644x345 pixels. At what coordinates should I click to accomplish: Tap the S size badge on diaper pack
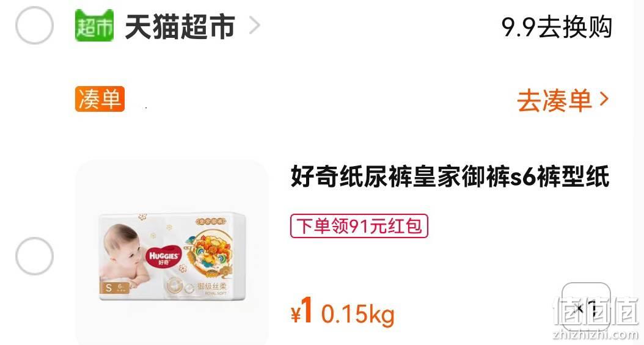[x=108, y=288]
